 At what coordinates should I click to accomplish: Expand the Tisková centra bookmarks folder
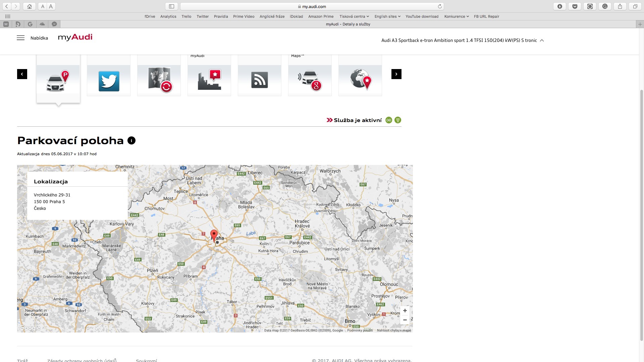354,16
